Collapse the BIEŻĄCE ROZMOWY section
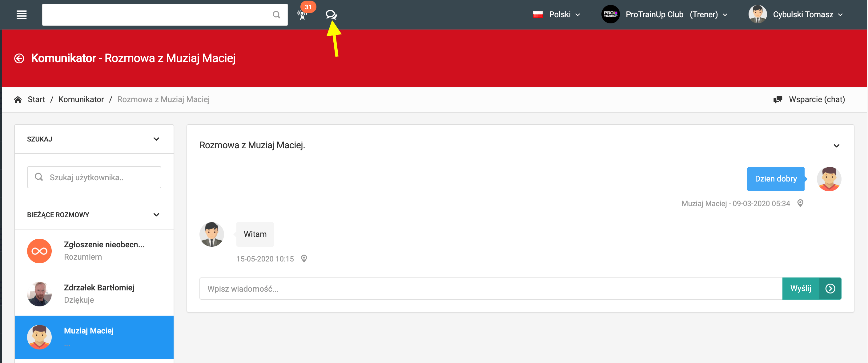Screen dimensions: 868x363 point(156,214)
